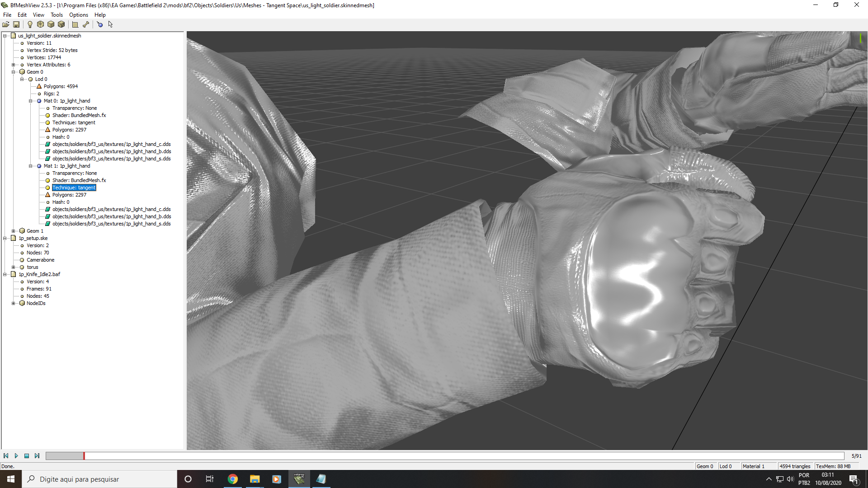This screenshot has height=488, width=868.
Task: Toggle skeleton bone display icon
Action: click(x=85, y=24)
